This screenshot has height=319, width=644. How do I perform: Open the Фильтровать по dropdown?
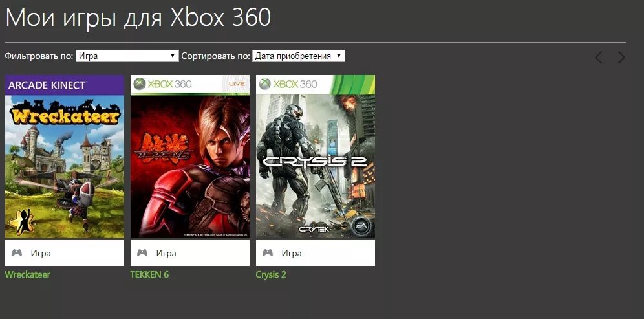coord(127,56)
